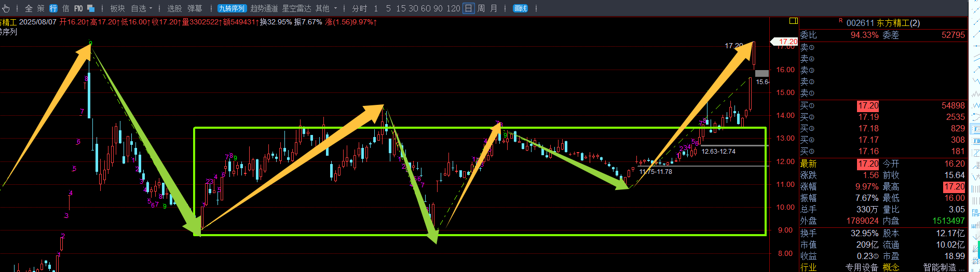
Task: Click the 买② bid price 17.19
Action: coord(868,117)
